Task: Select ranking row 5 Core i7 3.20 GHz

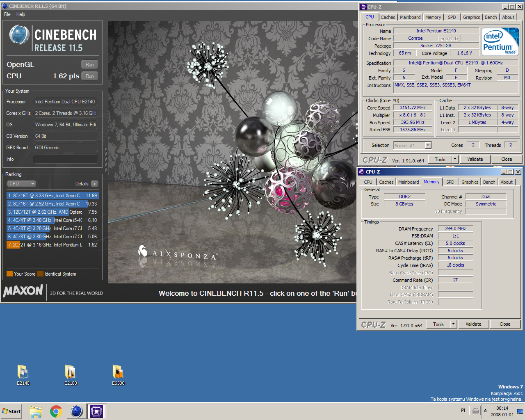Action: [52, 228]
